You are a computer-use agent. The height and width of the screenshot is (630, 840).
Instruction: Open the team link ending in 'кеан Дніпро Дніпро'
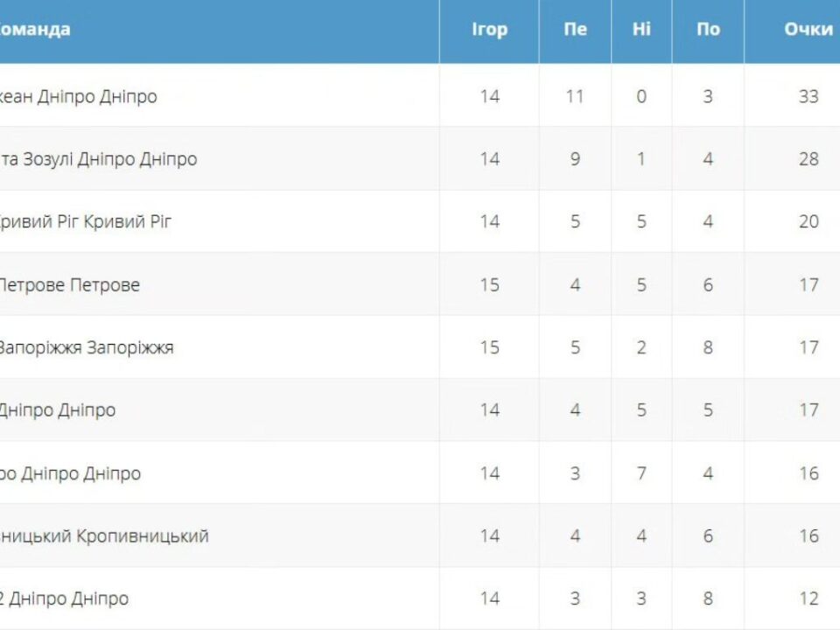pyautogui.click(x=79, y=96)
